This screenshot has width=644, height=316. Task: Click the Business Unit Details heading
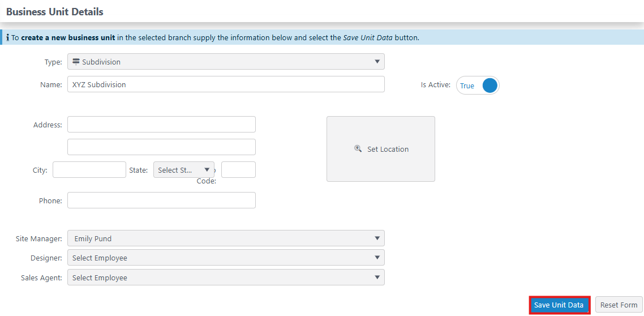[x=55, y=12]
